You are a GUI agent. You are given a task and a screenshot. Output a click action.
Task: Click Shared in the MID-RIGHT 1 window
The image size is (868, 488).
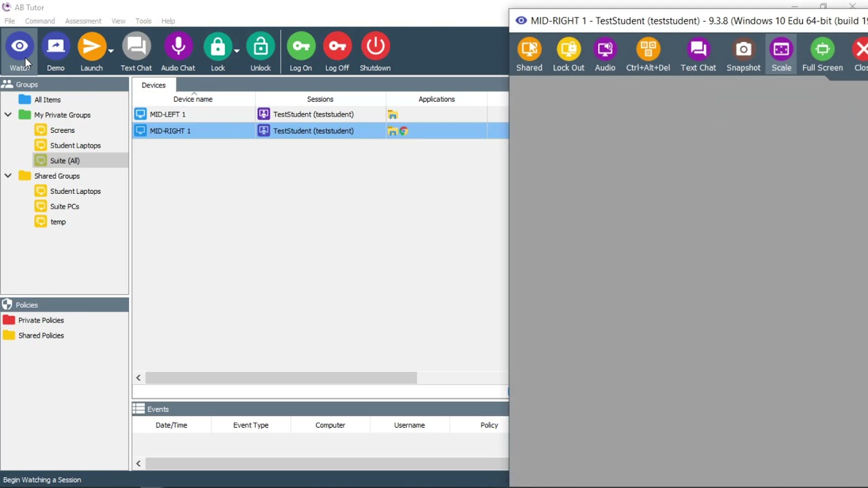click(x=529, y=55)
